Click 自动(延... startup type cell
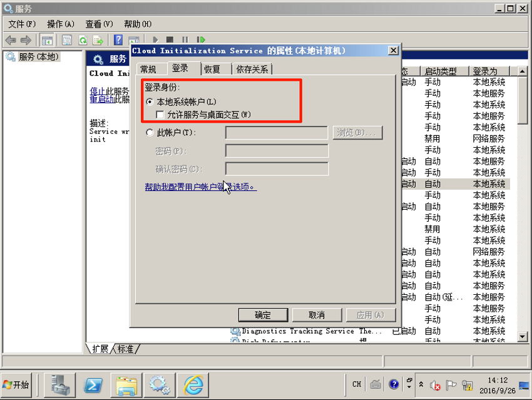This screenshot has width=532, height=400. click(444, 297)
